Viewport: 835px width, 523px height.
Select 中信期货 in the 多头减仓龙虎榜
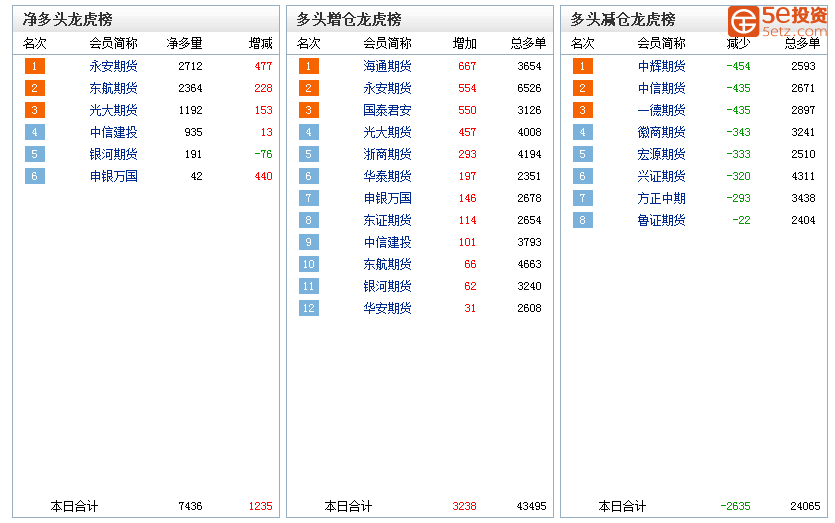point(661,88)
